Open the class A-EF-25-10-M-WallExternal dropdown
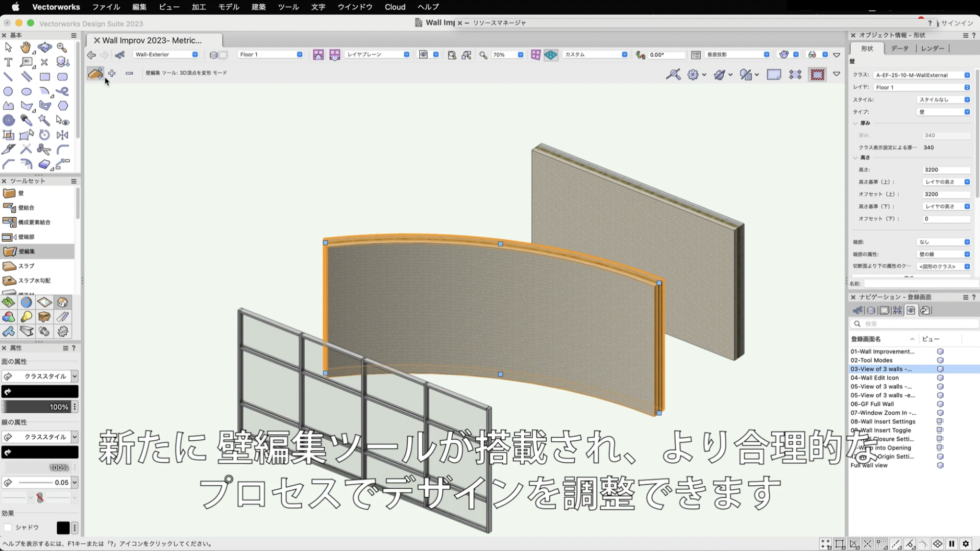Viewport: 980px width, 551px height. [922, 75]
